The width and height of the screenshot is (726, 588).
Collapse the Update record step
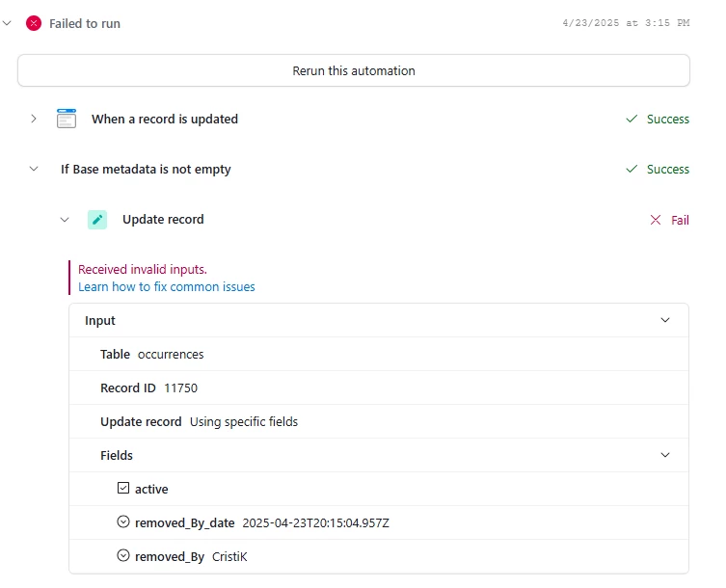click(x=65, y=220)
